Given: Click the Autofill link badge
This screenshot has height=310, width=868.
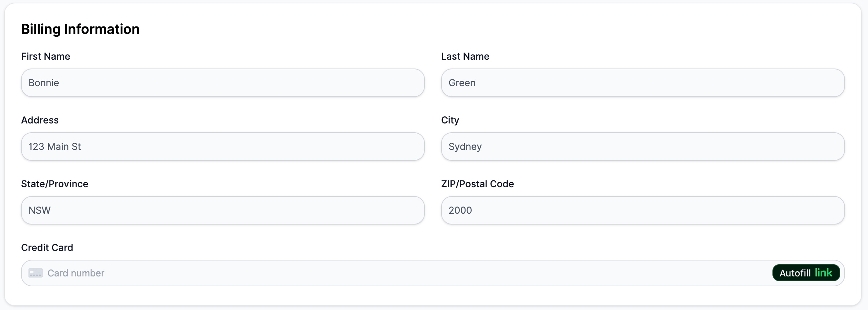Looking at the screenshot, I should pyautogui.click(x=806, y=273).
